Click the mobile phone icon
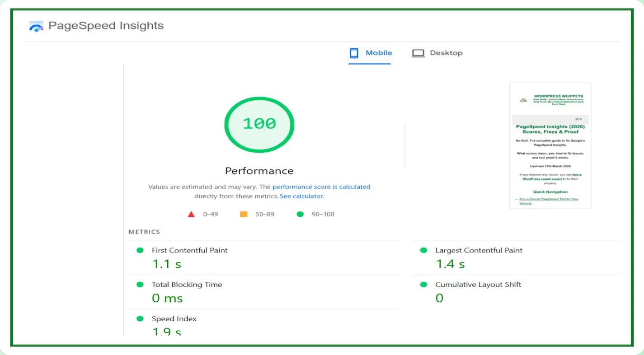The height and width of the screenshot is (355, 644). click(354, 53)
